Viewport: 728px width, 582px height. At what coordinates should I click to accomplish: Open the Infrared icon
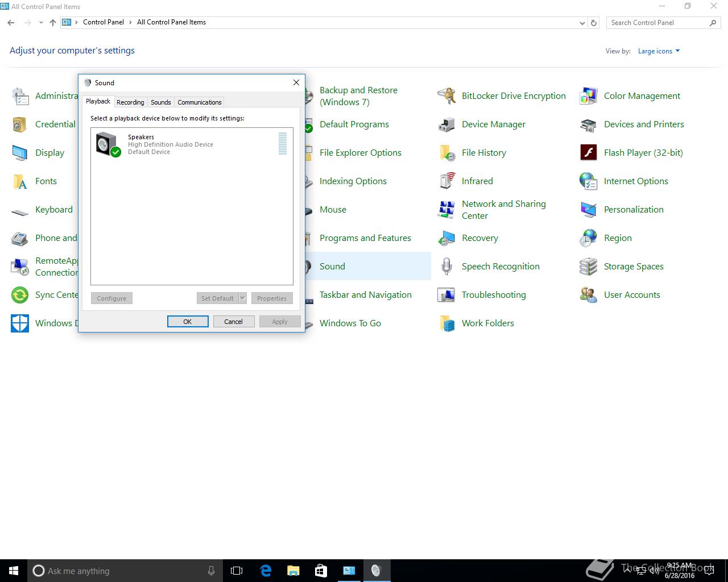point(446,181)
